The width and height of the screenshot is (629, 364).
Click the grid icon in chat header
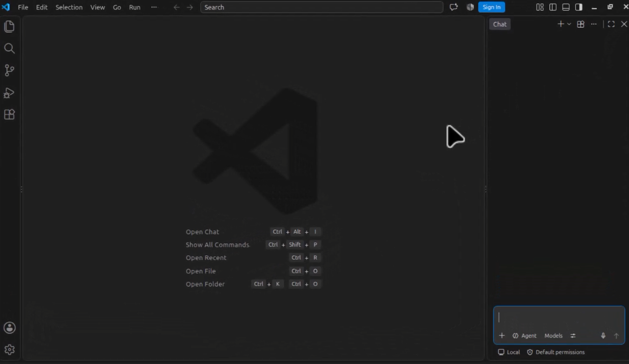580,24
